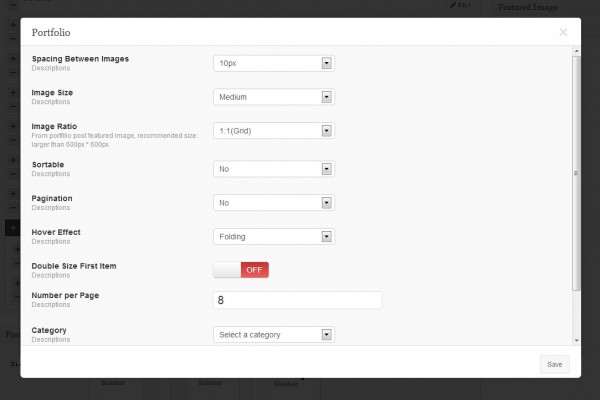Click the Pagination label

[x=52, y=198]
